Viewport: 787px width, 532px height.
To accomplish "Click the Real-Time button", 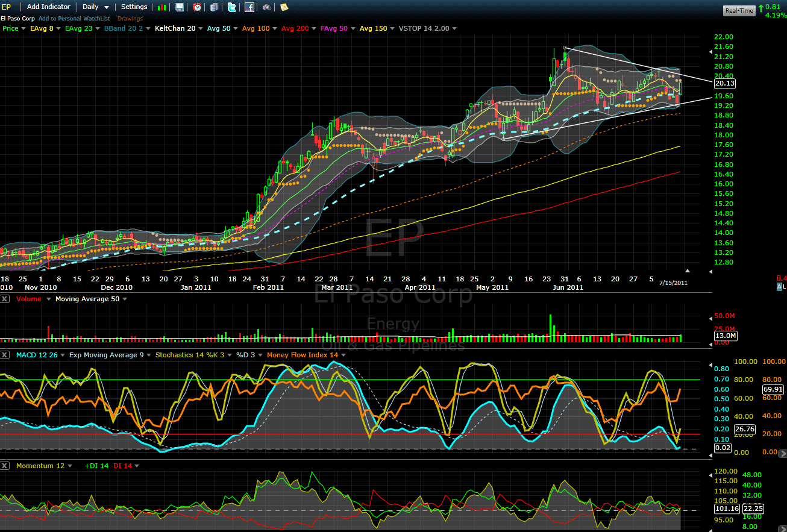I will pos(739,10).
